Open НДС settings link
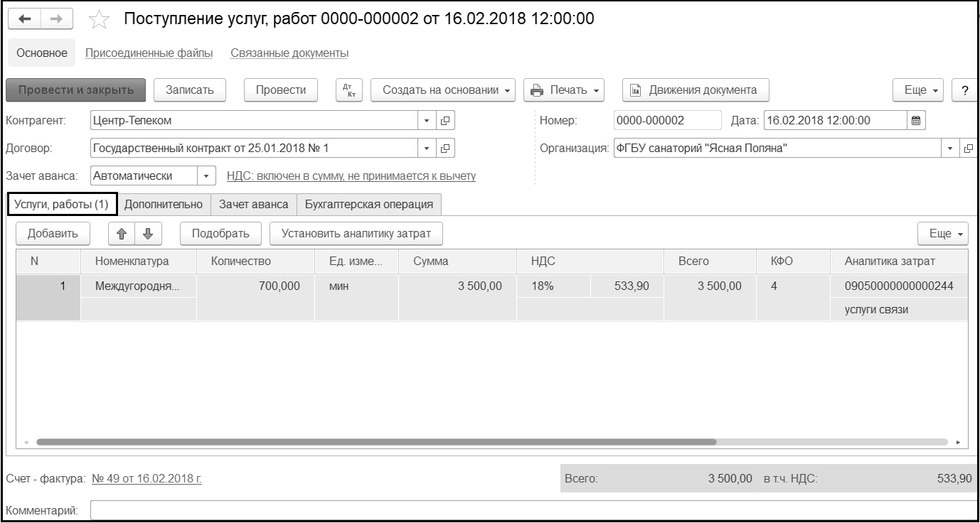 351,176
